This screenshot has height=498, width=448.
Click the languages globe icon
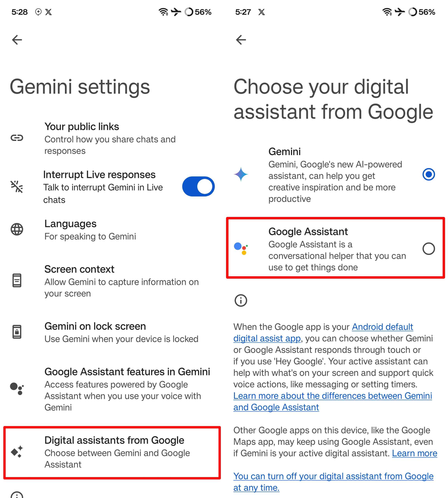click(x=17, y=229)
